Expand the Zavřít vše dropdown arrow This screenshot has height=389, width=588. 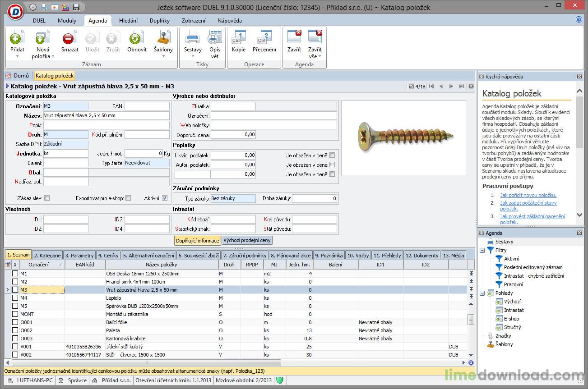320,57
